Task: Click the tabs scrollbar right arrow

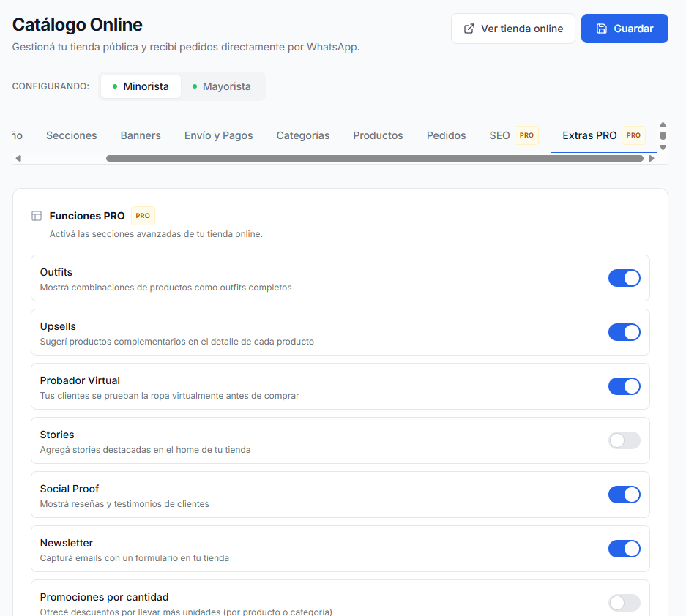Action: (652, 158)
